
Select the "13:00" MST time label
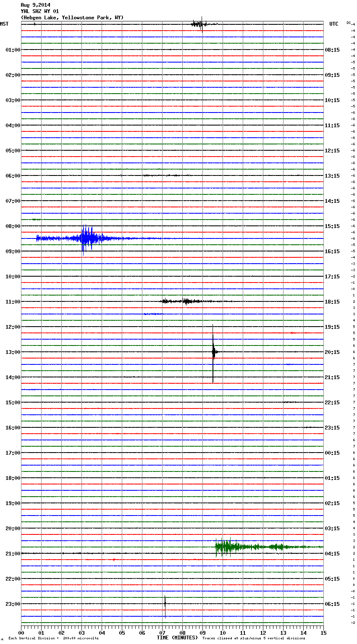(x=13, y=352)
